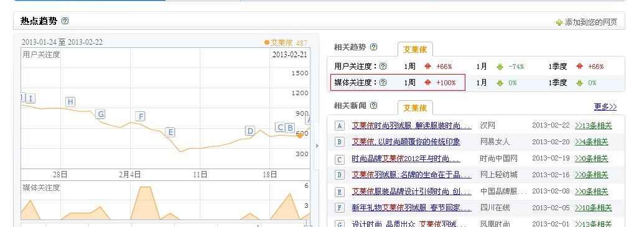Click the help icon next to 相关趋势
The height and width of the screenshot is (227, 644).
(x=373, y=47)
